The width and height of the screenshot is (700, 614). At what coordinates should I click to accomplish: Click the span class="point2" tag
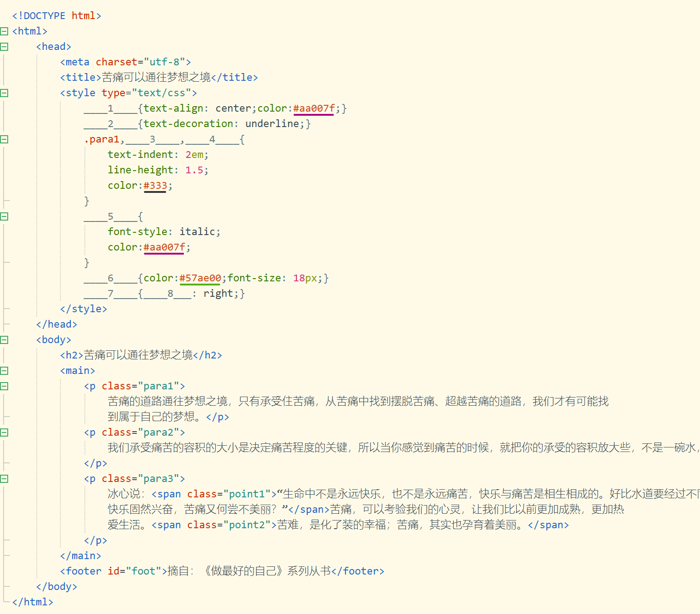click(x=214, y=525)
